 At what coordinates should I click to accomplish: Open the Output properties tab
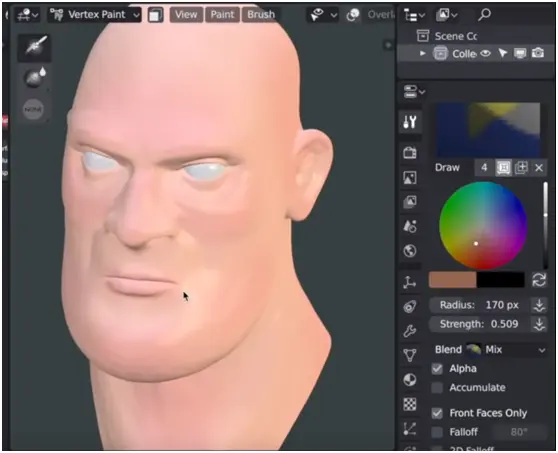coord(410,178)
